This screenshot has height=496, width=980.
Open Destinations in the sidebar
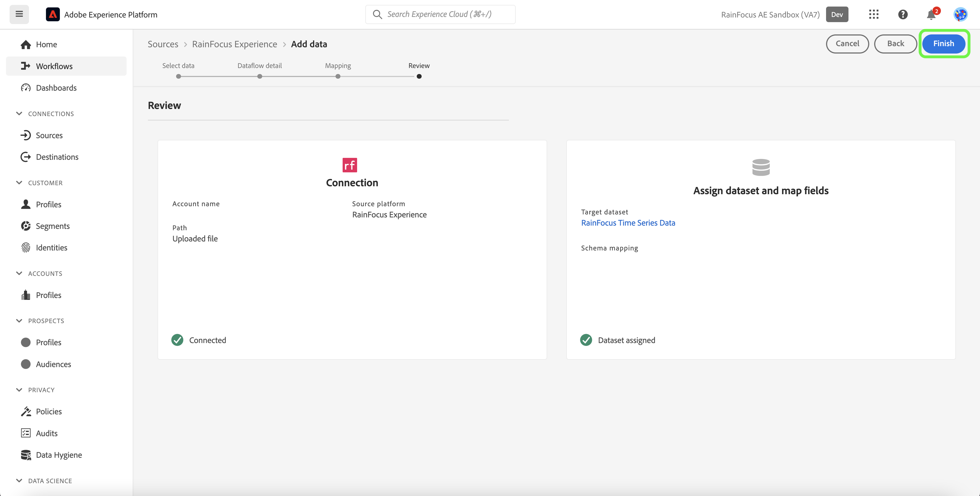pyautogui.click(x=57, y=157)
